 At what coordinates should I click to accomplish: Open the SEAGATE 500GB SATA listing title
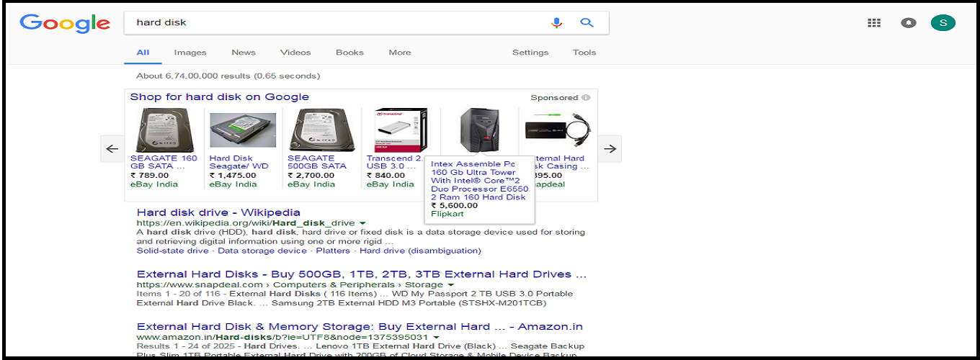[x=317, y=162]
